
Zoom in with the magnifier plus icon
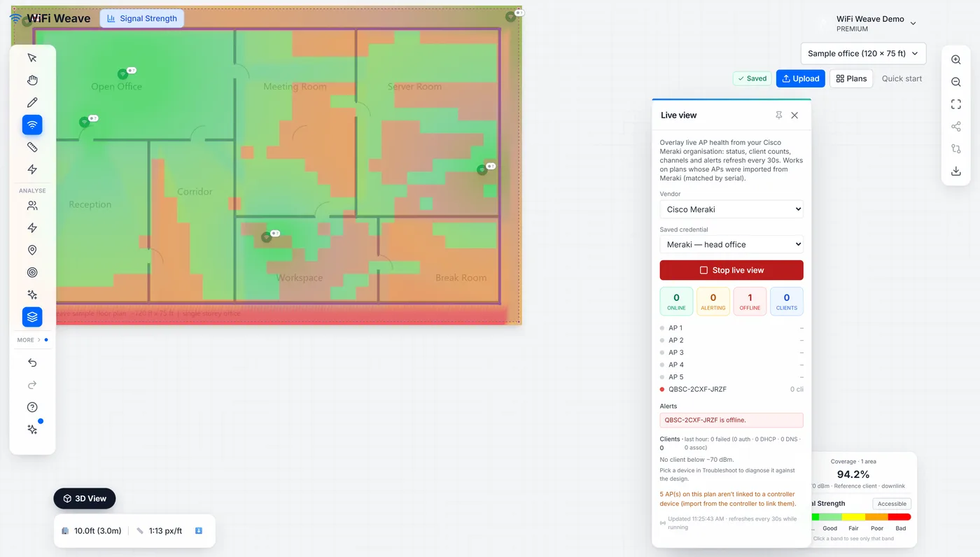[x=956, y=60]
